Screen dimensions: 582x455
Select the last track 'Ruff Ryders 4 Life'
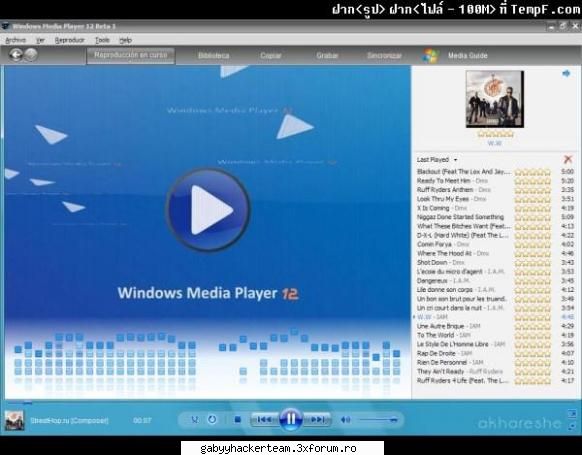point(462,380)
